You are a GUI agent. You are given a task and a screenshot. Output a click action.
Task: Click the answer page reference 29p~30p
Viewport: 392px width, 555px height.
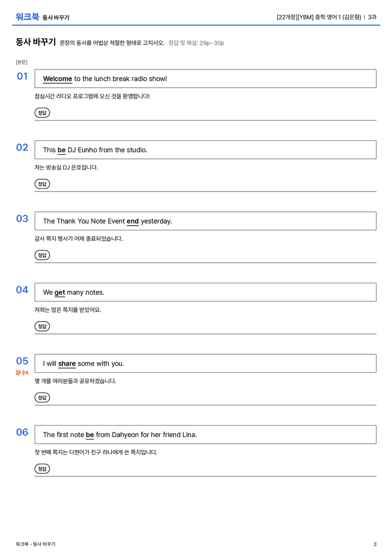211,43
